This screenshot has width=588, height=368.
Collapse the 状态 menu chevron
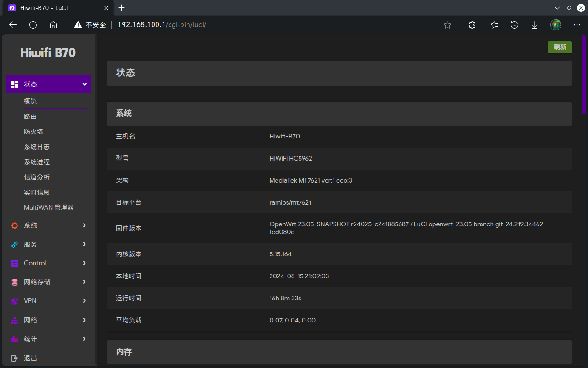pyautogui.click(x=85, y=84)
